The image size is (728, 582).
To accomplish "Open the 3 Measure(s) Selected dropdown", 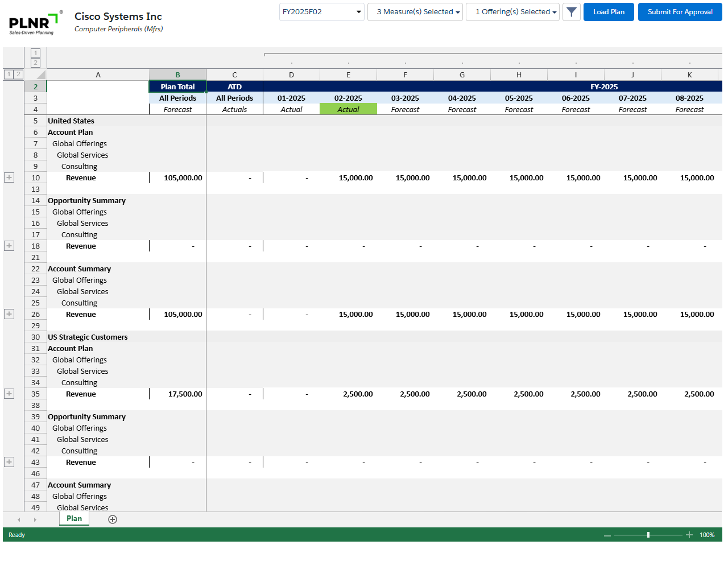I will coord(415,12).
